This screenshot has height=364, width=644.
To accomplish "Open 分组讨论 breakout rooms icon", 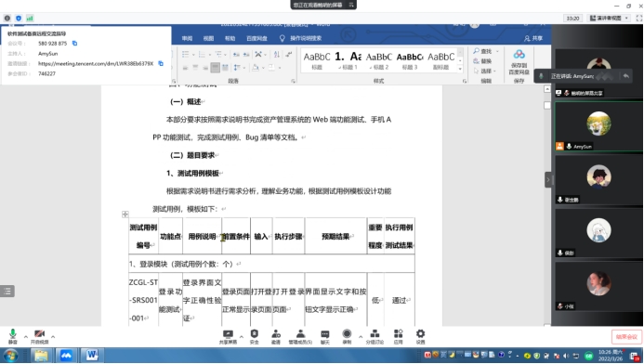I will pyautogui.click(x=375, y=336).
